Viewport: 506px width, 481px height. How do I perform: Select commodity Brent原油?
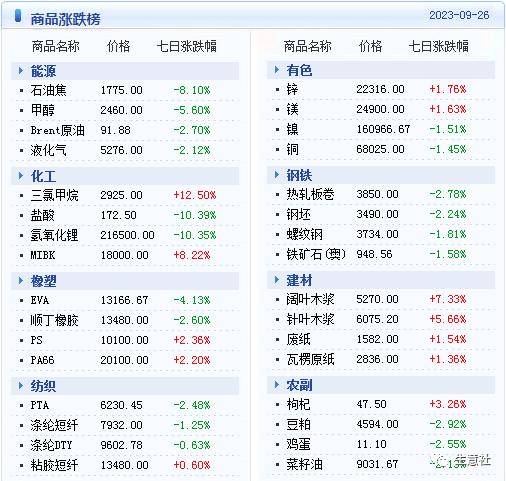(x=57, y=130)
